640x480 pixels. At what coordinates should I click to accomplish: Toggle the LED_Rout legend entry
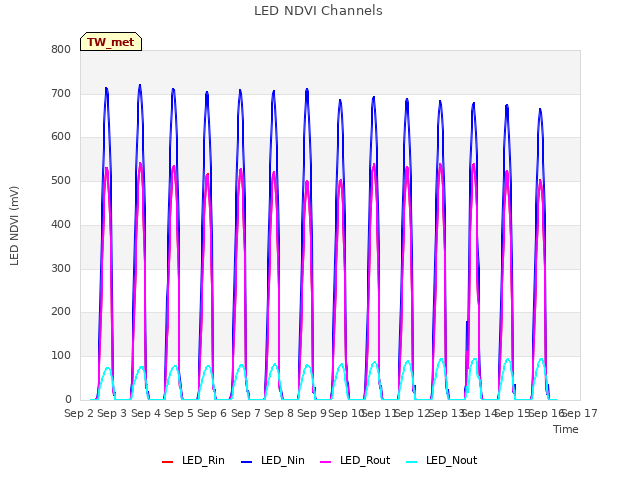pos(355,460)
